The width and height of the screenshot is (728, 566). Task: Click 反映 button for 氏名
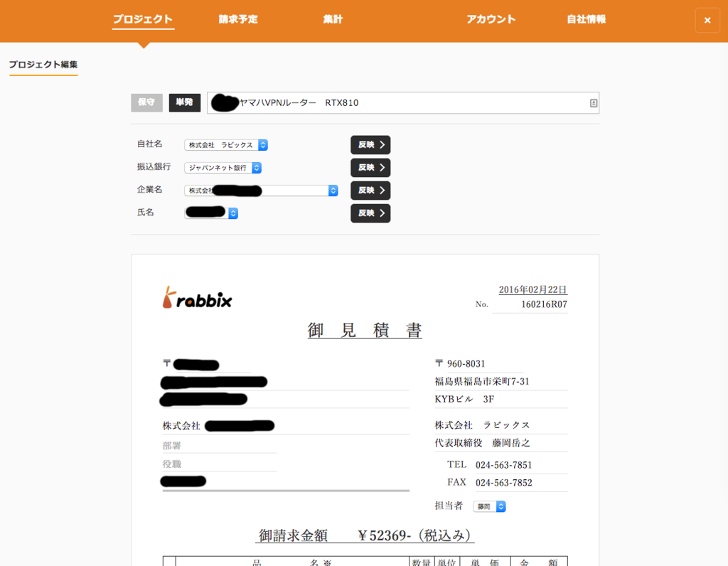(x=370, y=213)
